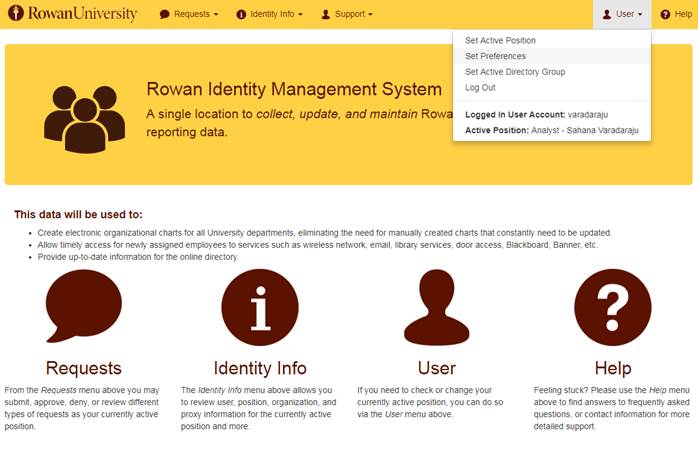Click the Rowan University torch logo icon

click(16, 13)
